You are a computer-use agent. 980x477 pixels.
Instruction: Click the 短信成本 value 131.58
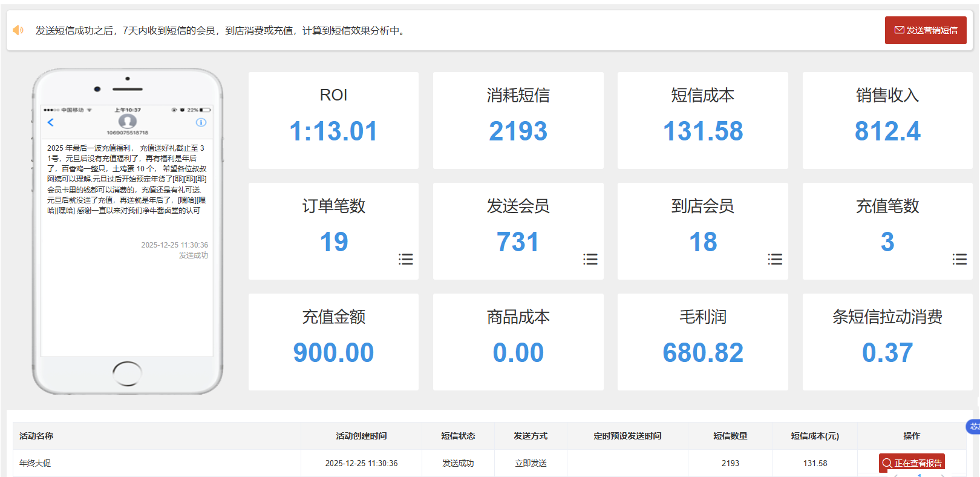[x=703, y=131]
